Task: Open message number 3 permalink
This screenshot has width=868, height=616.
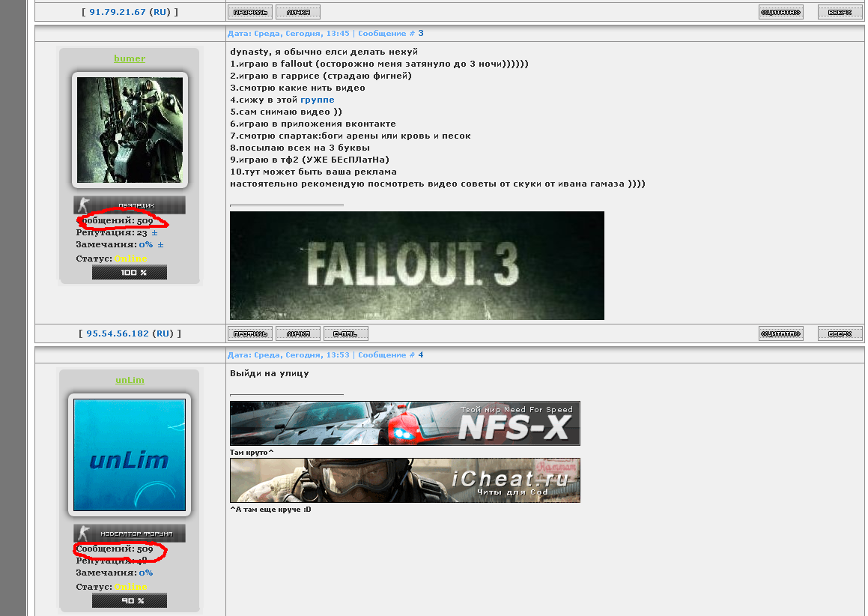Action: 421,33
